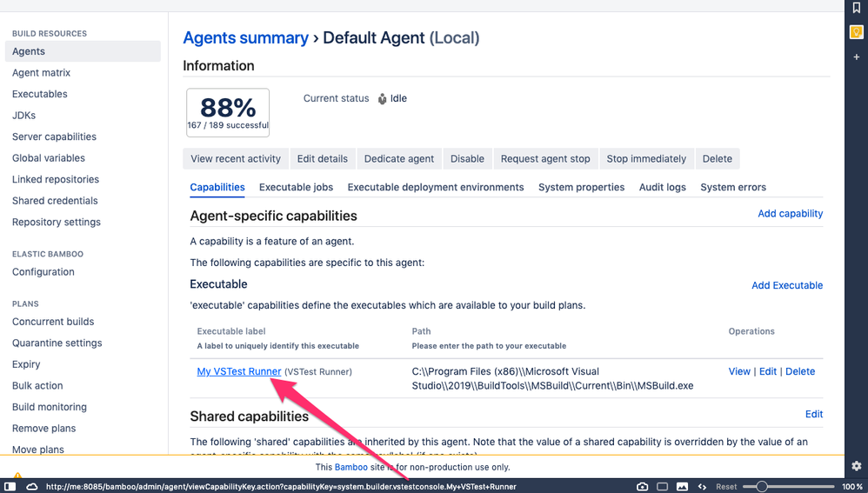This screenshot has width=868, height=493.
Task: Click the 88% success rate box
Action: click(228, 112)
